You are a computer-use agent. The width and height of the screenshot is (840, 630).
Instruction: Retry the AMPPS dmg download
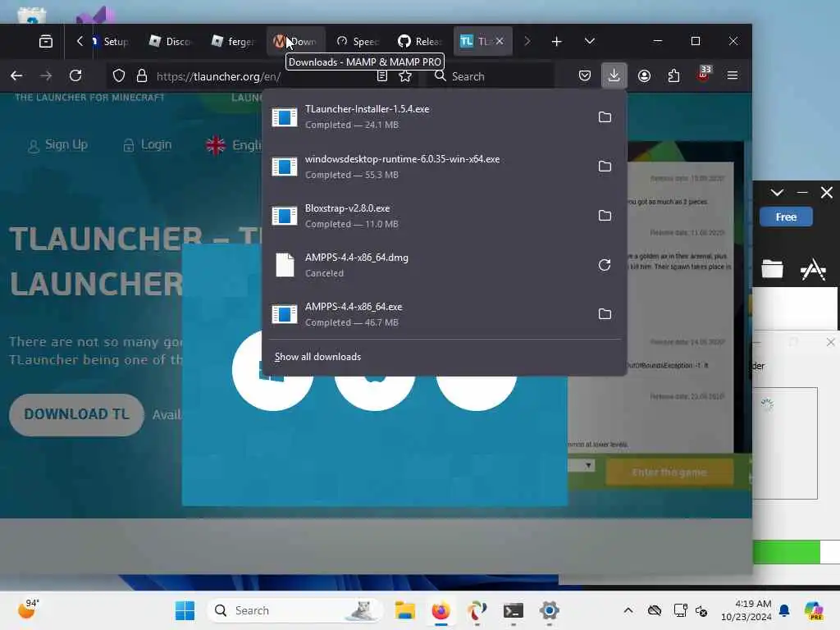(x=605, y=265)
